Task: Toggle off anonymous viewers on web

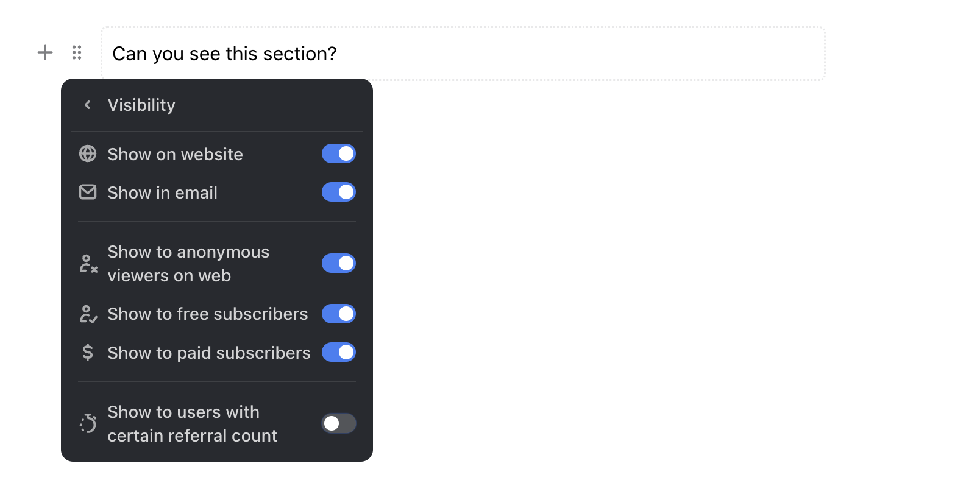Action: tap(339, 263)
